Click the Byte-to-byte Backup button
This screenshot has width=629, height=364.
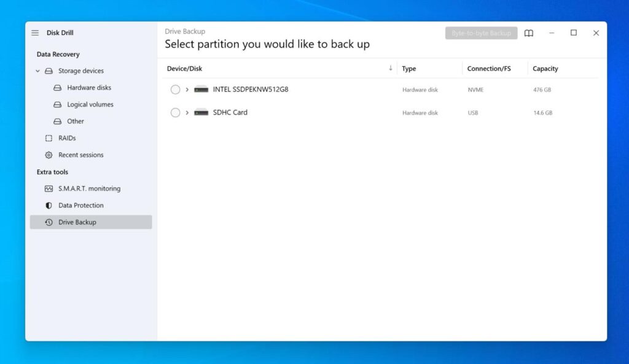pyautogui.click(x=481, y=33)
